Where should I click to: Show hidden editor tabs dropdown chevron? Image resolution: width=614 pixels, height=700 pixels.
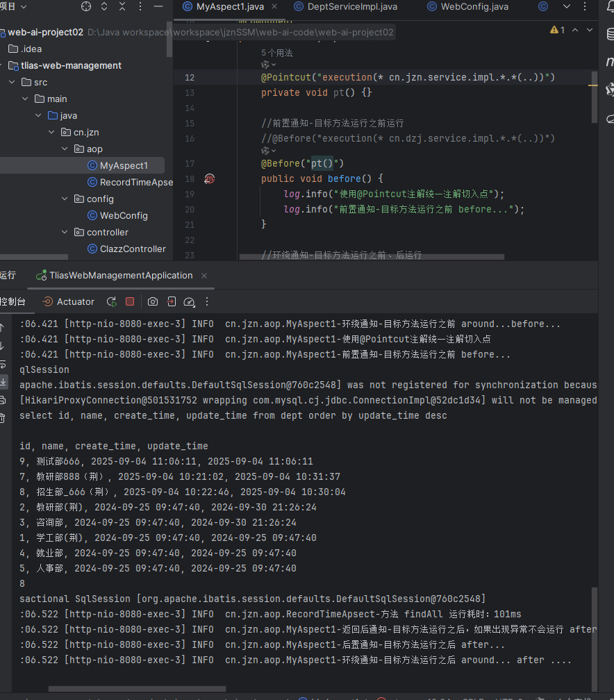click(x=567, y=6)
